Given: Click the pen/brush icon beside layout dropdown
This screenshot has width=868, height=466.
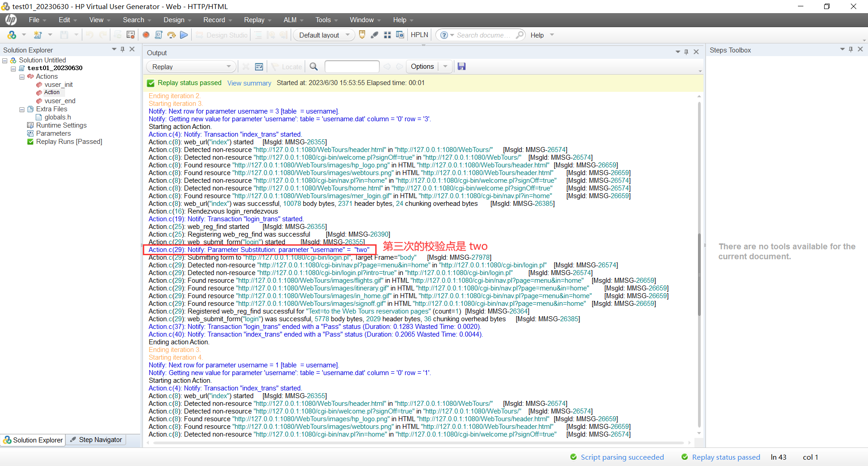Looking at the screenshot, I should [x=375, y=35].
